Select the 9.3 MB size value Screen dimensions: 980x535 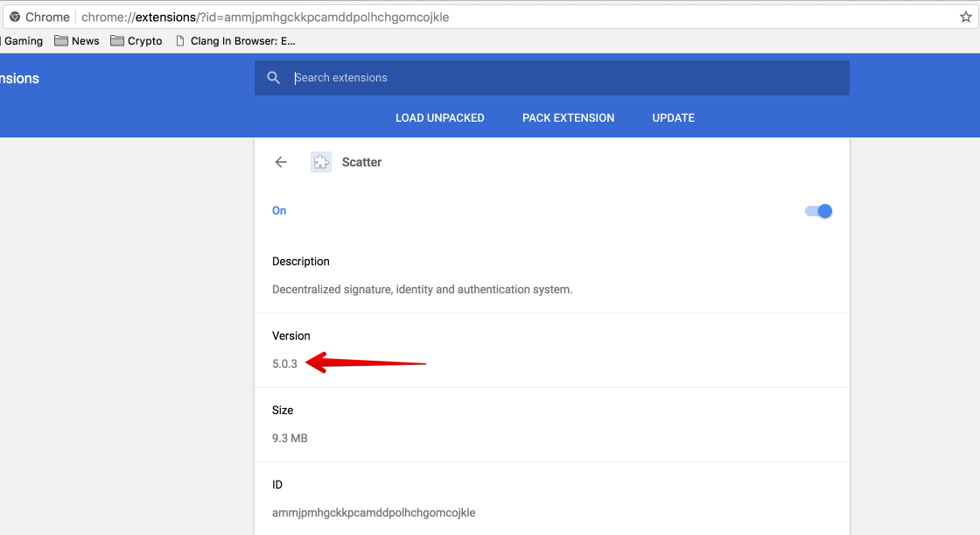(x=290, y=438)
